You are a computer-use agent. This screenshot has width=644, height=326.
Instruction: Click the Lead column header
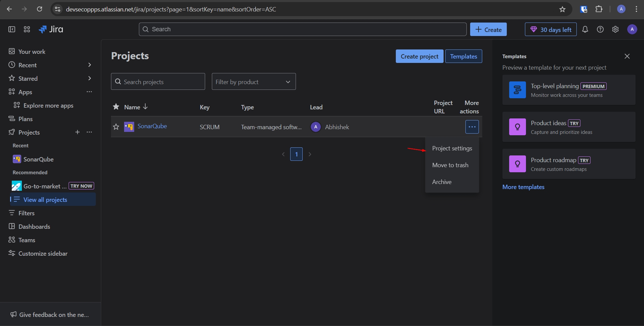(316, 107)
